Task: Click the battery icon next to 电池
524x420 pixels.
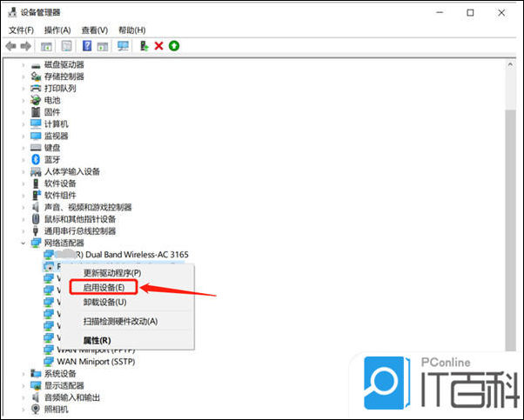Action: (x=36, y=100)
